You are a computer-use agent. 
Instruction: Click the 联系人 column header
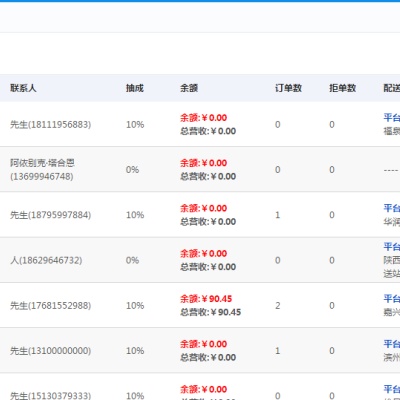point(23,88)
